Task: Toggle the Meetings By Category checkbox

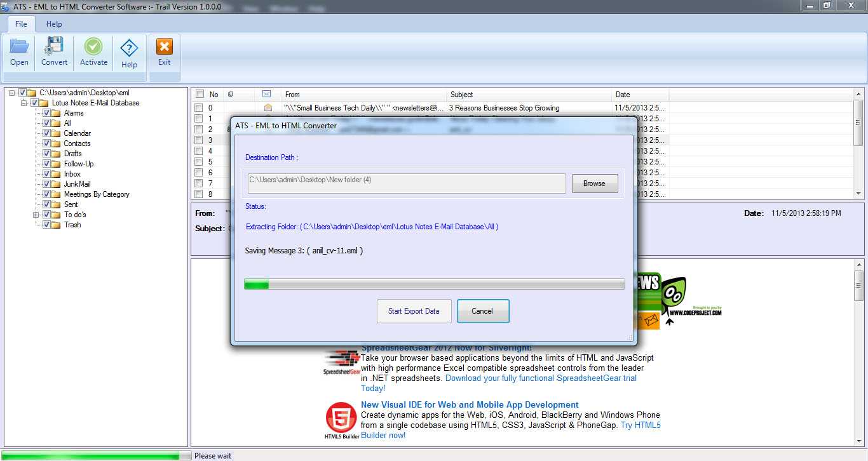Action: click(46, 194)
